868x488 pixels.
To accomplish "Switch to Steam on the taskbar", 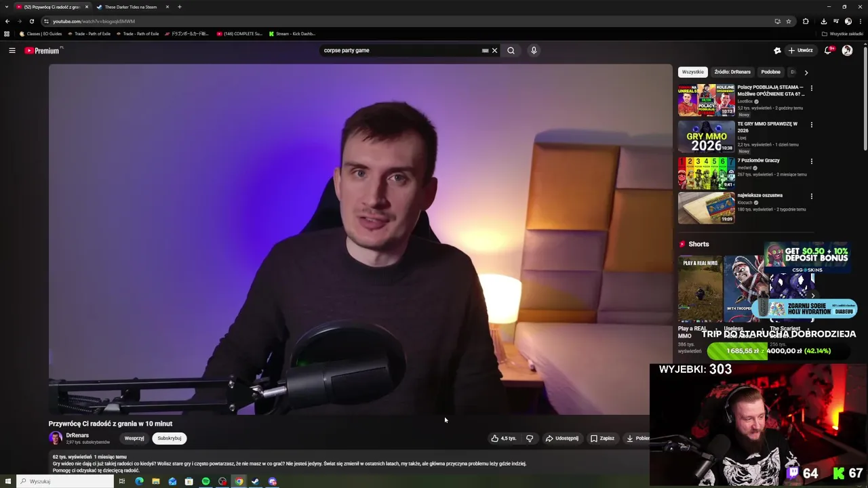I will [255, 481].
